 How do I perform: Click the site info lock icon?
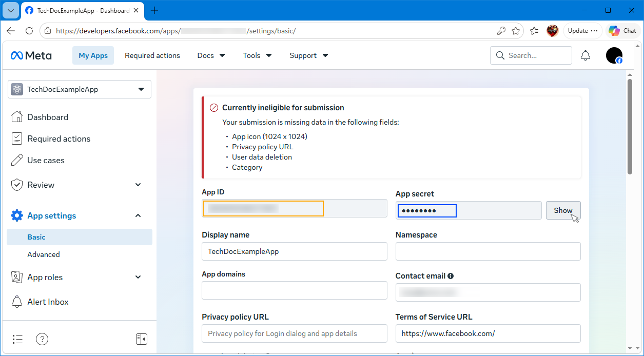pyautogui.click(x=48, y=31)
